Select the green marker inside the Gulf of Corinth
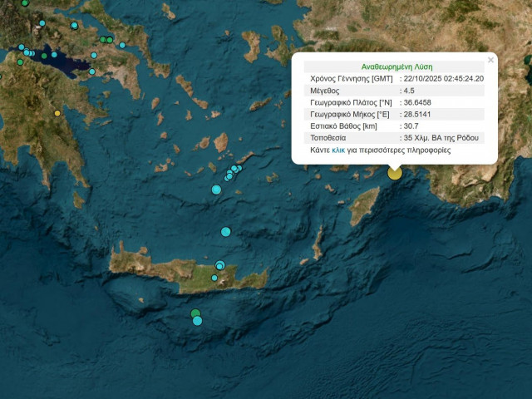Screen dimensions: 532x399 click(44, 56)
